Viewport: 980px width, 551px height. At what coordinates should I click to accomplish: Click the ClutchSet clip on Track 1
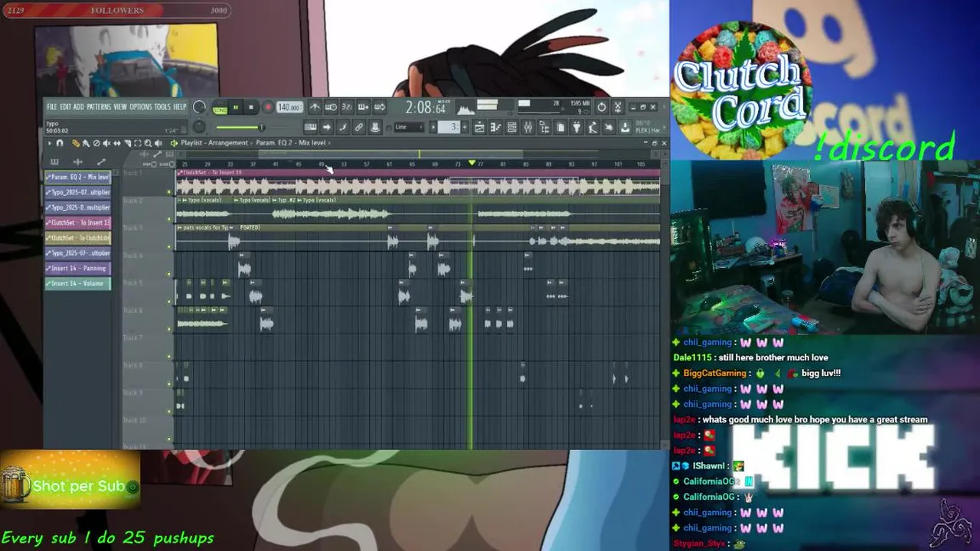(x=417, y=184)
